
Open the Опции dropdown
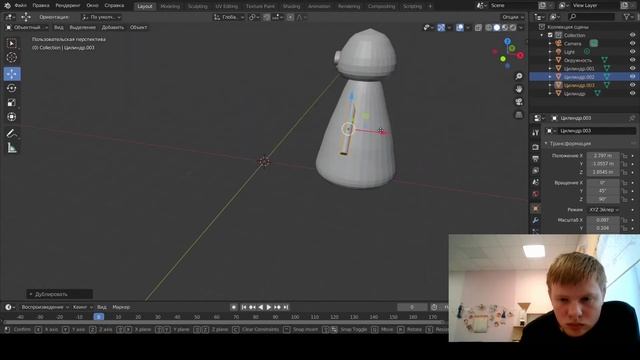pyautogui.click(x=513, y=17)
